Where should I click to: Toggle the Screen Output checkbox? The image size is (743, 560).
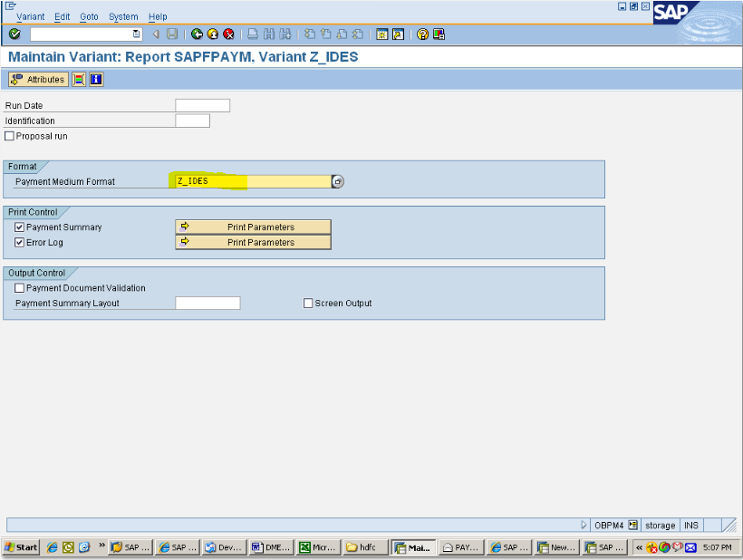[308, 303]
